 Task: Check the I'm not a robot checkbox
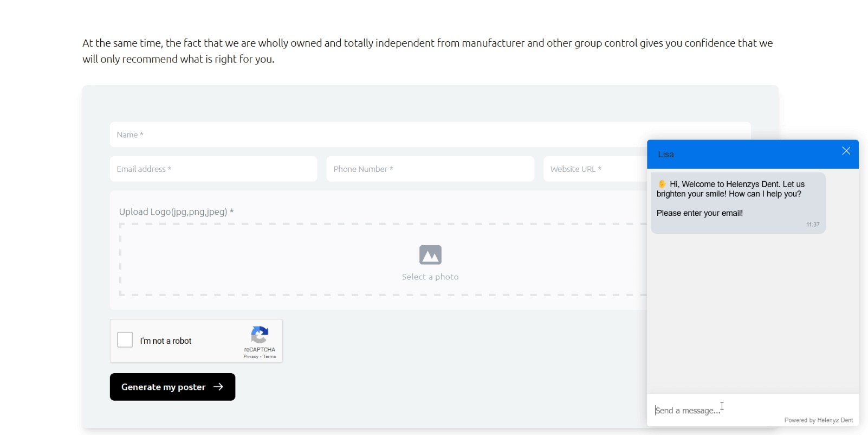pos(125,340)
